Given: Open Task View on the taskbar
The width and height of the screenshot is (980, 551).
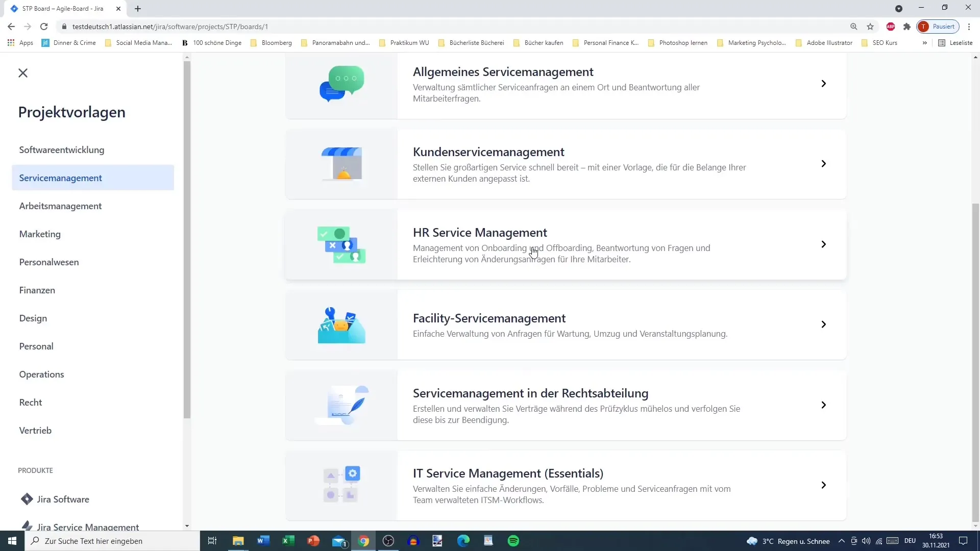Looking at the screenshot, I should tap(212, 541).
